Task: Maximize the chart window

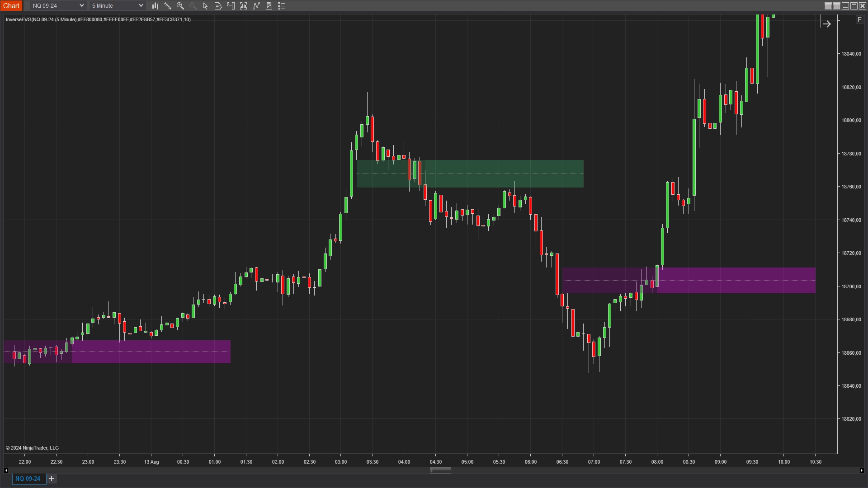Action: pyautogui.click(x=854, y=6)
